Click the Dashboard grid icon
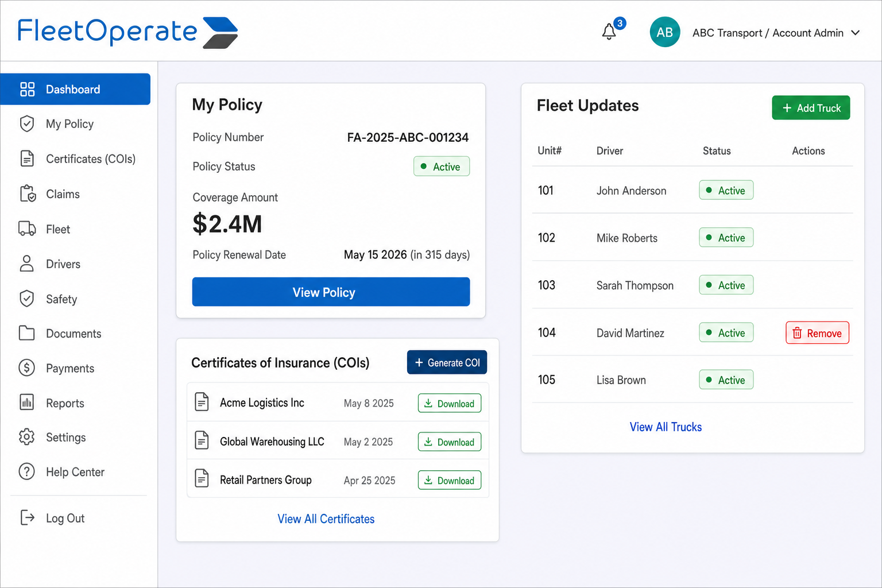This screenshot has width=882, height=588. (x=27, y=89)
